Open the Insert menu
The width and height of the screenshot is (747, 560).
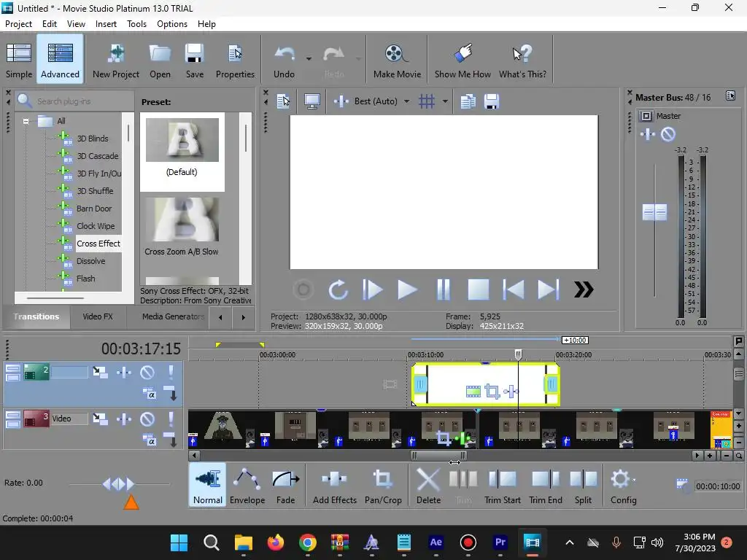106,24
